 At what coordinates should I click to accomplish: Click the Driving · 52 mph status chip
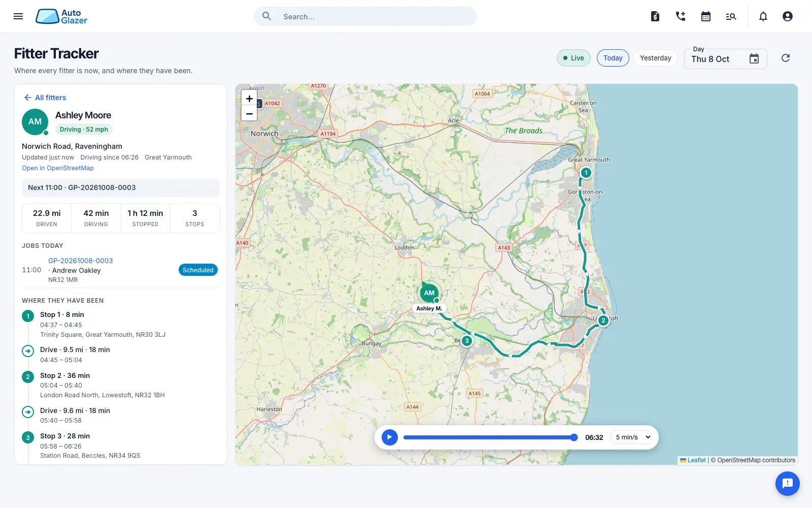pyautogui.click(x=84, y=130)
